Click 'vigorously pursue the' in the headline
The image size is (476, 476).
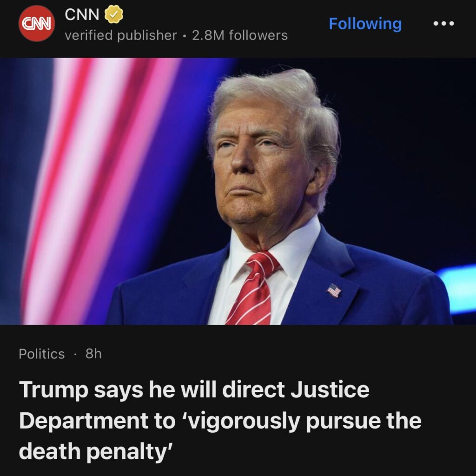pyautogui.click(x=303, y=421)
